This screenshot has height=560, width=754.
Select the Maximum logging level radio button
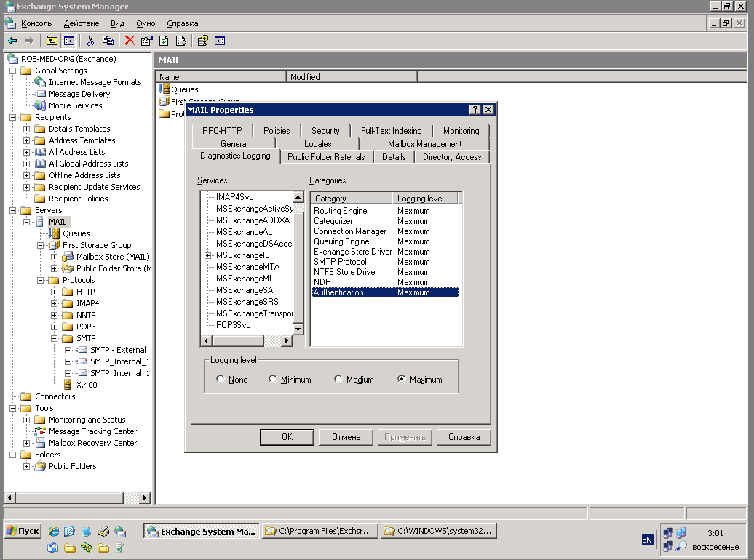(402, 379)
